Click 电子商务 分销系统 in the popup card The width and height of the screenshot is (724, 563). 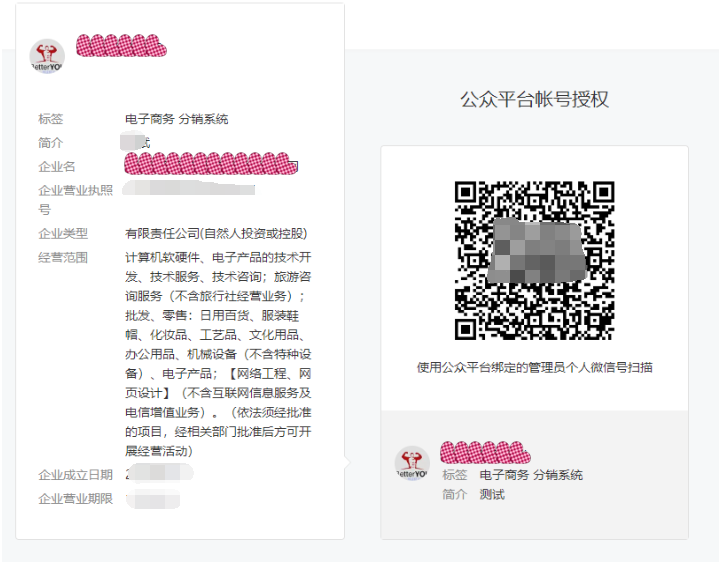click(176, 119)
